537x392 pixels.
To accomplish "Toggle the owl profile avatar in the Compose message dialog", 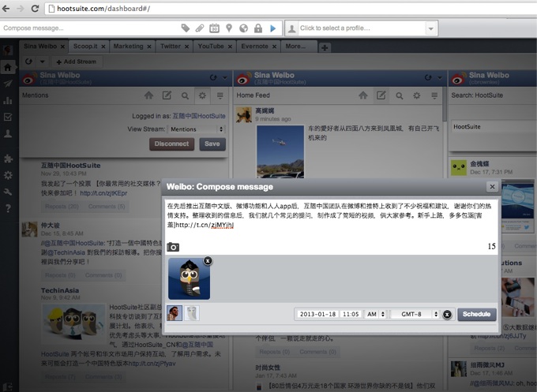I will (x=192, y=313).
